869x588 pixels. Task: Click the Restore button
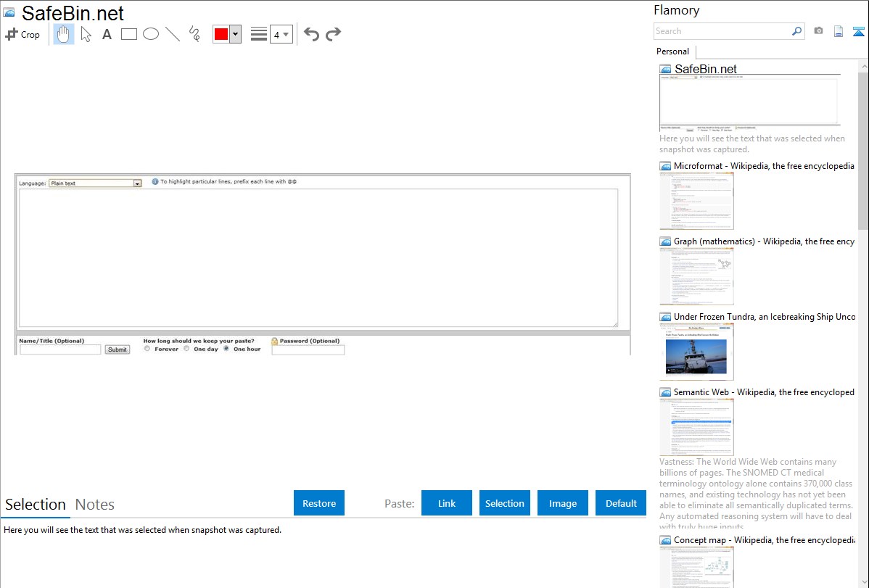tap(319, 503)
